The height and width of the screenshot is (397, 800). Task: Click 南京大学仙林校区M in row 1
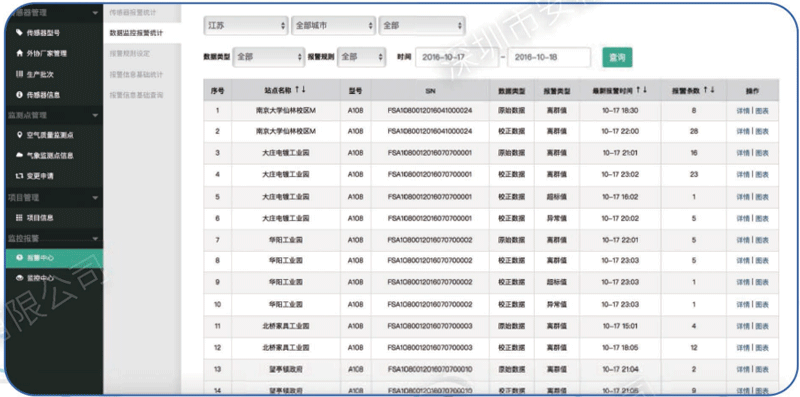[286, 110]
